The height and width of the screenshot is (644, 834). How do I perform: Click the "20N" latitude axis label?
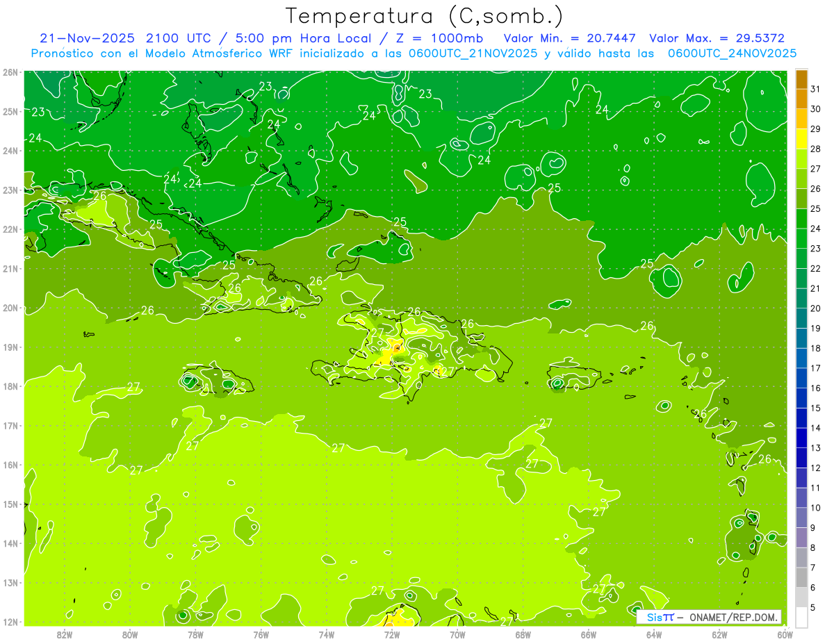click(x=10, y=308)
